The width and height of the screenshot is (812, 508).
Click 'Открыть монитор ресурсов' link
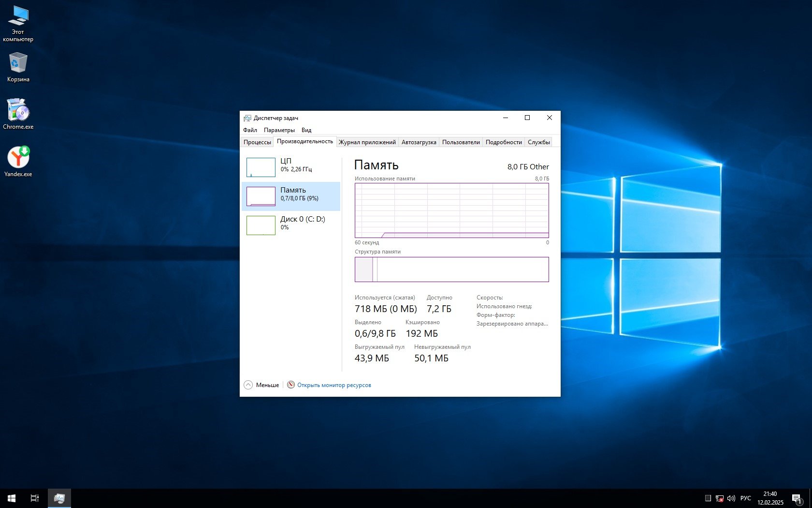pyautogui.click(x=334, y=385)
